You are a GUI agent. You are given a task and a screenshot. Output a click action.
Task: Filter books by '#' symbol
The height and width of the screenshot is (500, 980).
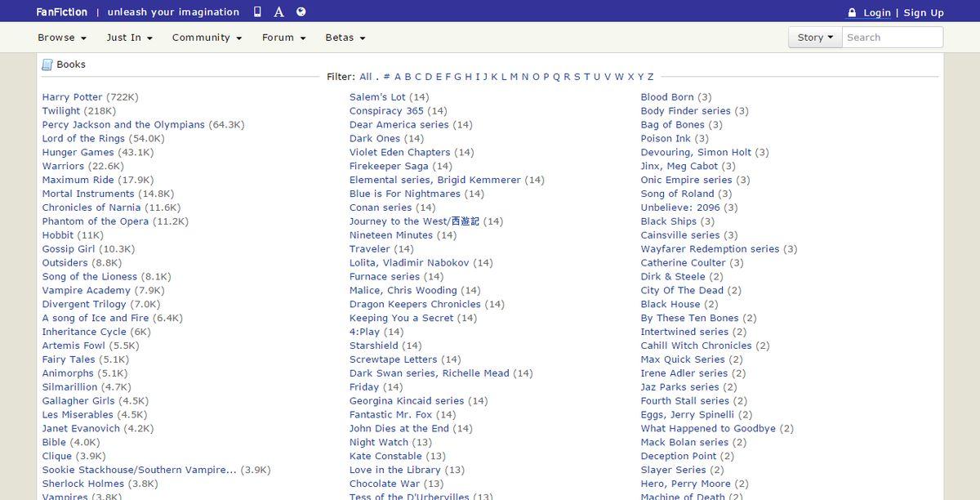tap(387, 77)
